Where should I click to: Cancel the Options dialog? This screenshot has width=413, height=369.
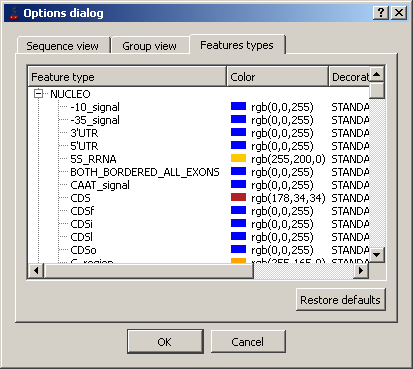(248, 341)
